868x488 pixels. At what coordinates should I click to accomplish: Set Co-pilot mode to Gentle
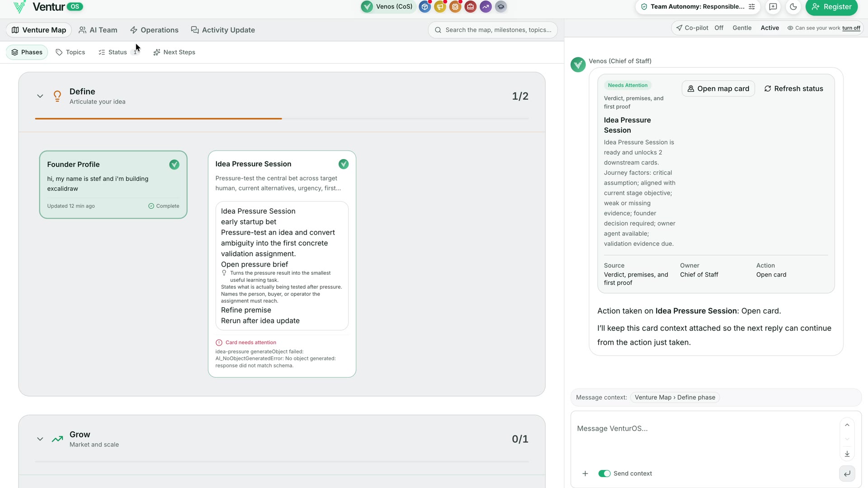click(742, 28)
